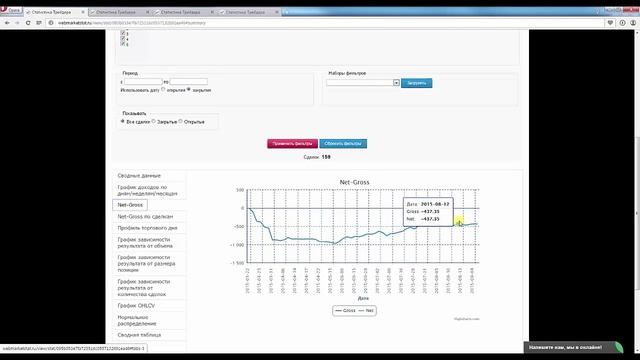Image resolution: width=640 pixels, height=360 pixels.
Task: Select the 'открытия' date radio button
Action: click(163, 89)
